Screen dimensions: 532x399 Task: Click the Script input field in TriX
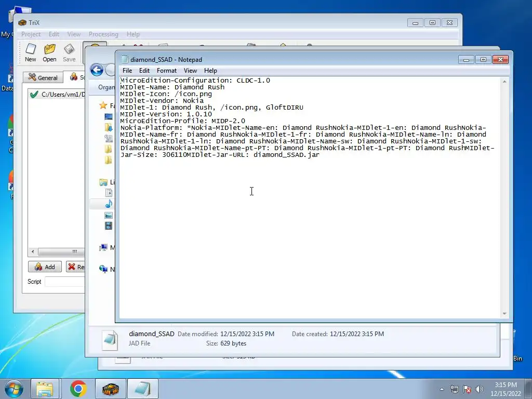(65, 282)
